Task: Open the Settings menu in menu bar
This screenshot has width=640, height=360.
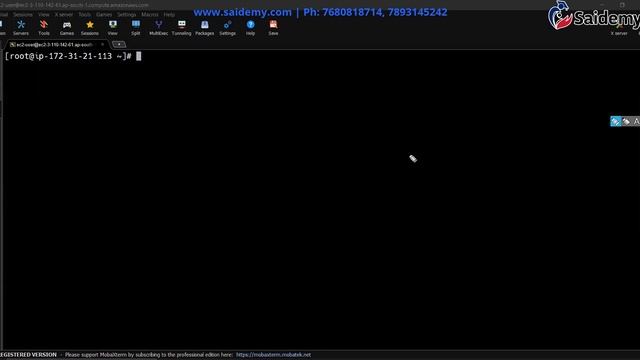Action: pos(127,15)
